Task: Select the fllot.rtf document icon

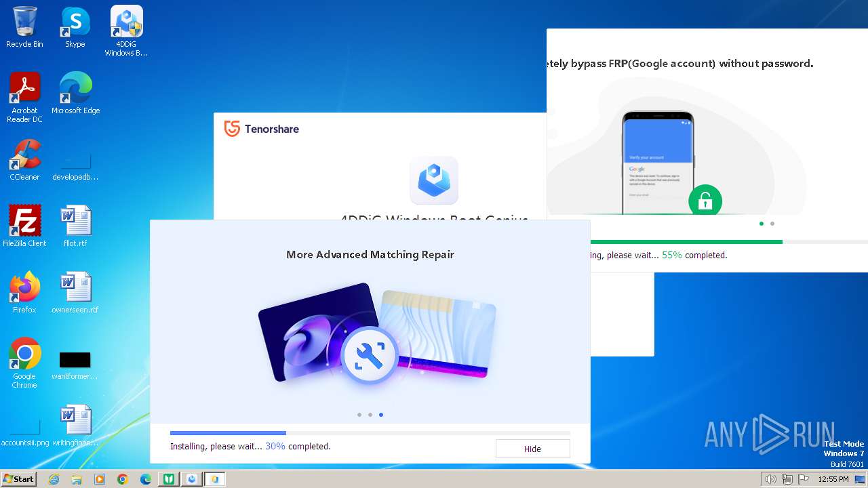Action: point(75,226)
